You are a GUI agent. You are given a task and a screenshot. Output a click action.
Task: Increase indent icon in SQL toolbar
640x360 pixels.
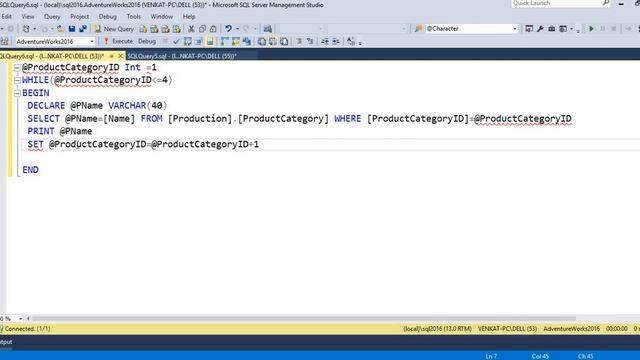(x=336, y=41)
